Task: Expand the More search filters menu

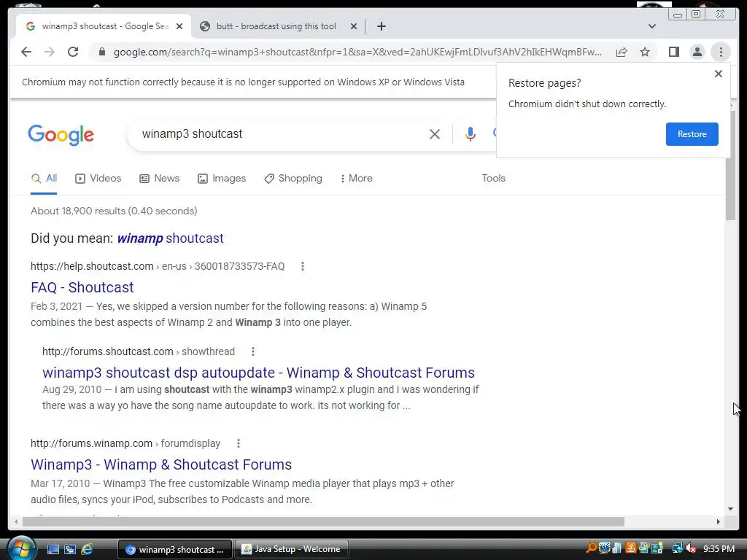Action: 356,178
